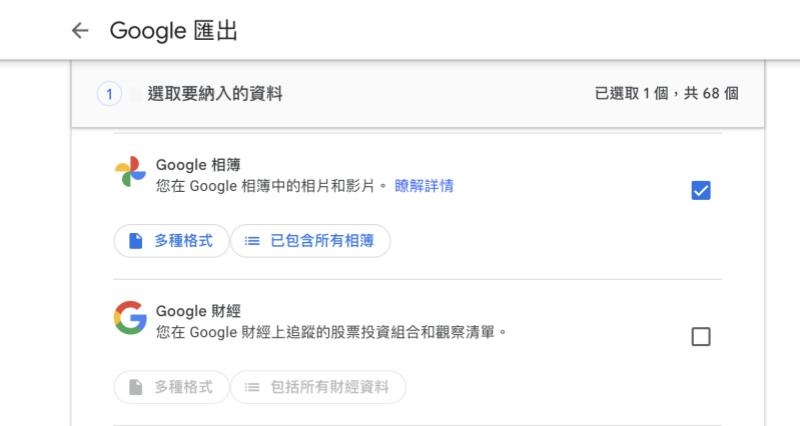Click the Google 財經 G logo
The height and width of the screenshot is (426, 800).
[x=130, y=317]
